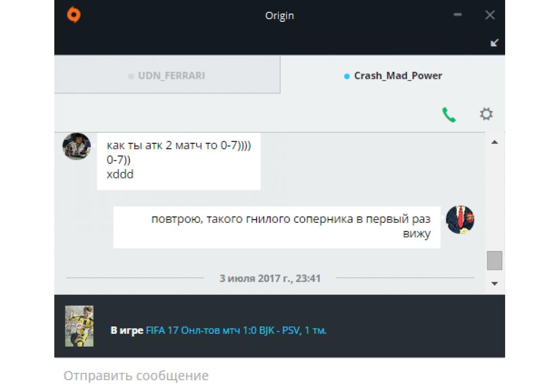The height and width of the screenshot is (392, 560).
Task: Open the FIFA 17 game status link
Action: 236,330
